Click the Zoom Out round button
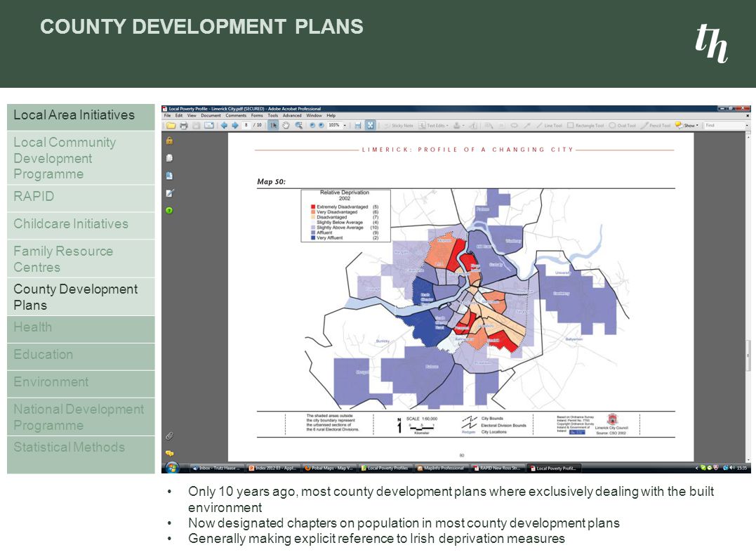Viewport: 756px width, 557px height. pyautogui.click(x=312, y=126)
